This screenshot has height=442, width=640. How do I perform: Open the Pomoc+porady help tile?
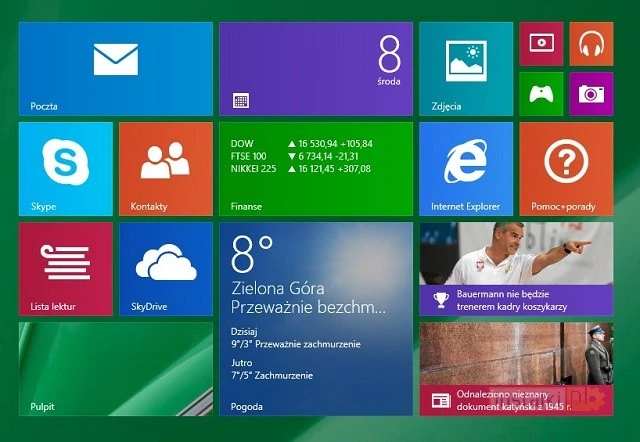coord(566,168)
